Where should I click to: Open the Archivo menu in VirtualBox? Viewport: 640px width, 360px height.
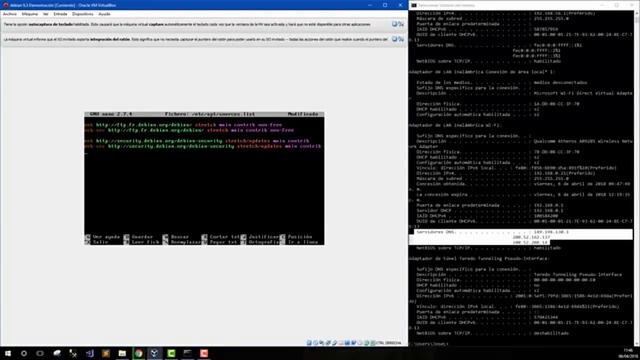(10, 14)
